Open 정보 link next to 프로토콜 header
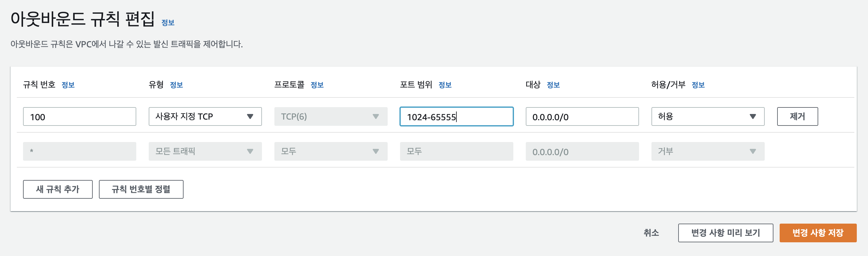Viewport: 868px width, 256px height. click(317, 85)
